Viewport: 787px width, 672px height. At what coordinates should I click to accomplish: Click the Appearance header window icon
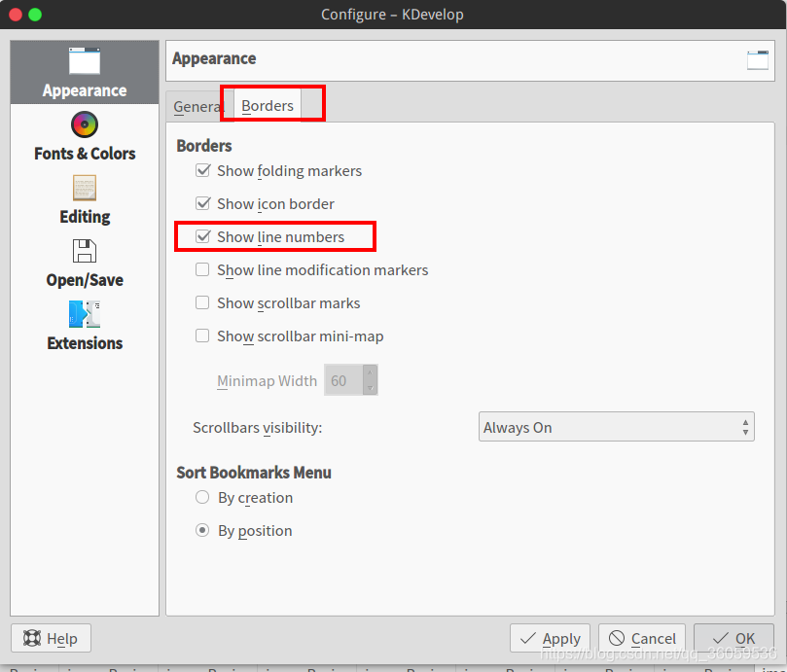[x=758, y=60]
